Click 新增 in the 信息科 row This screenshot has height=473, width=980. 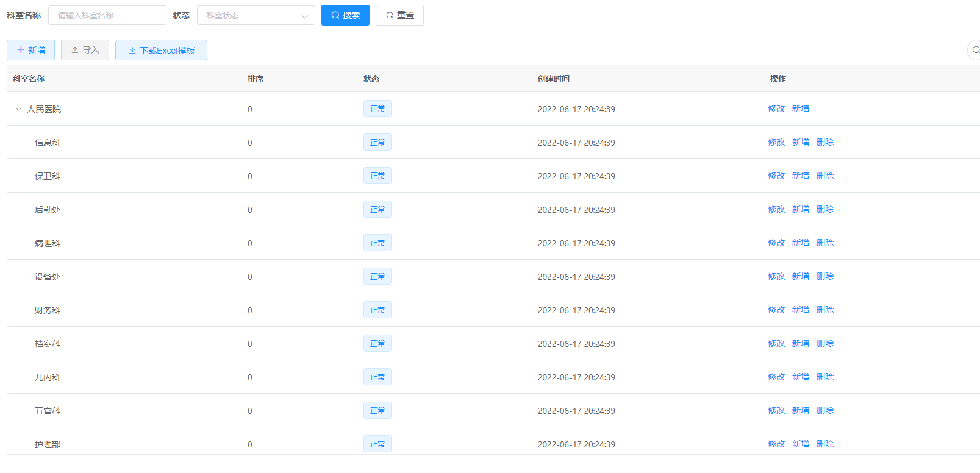pyautogui.click(x=801, y=142)
